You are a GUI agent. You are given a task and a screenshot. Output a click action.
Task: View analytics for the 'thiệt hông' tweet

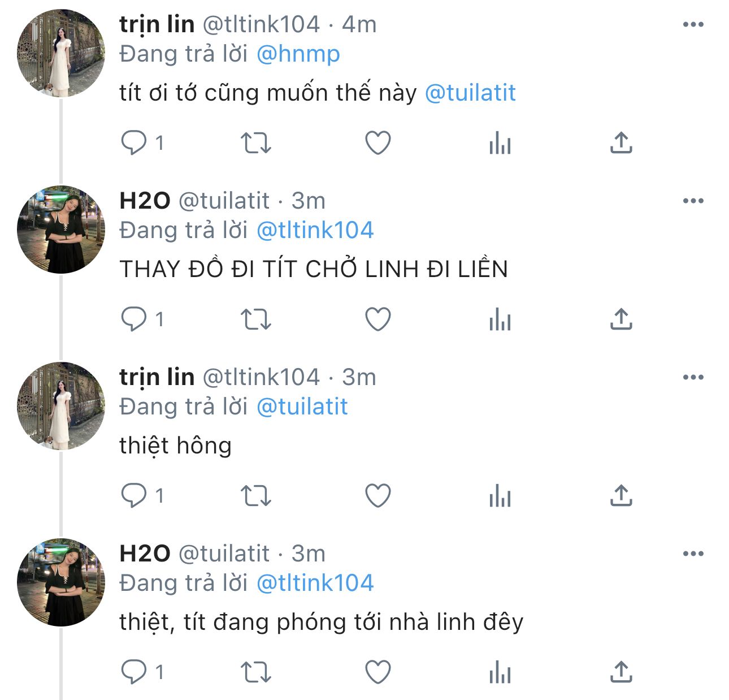500,496
